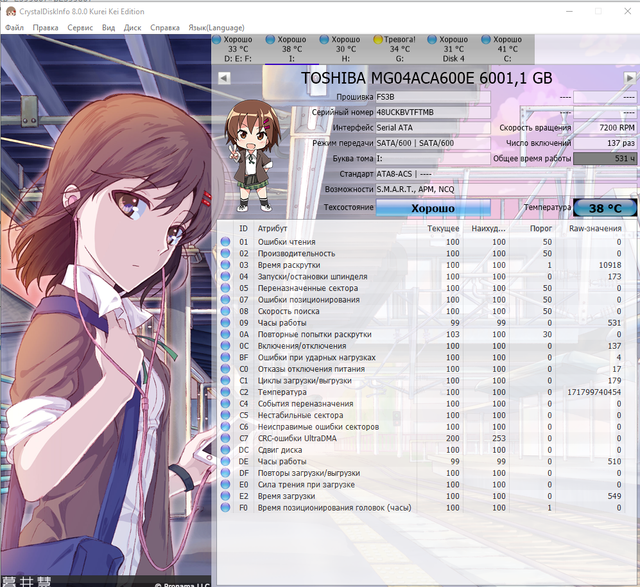Image resolution: width=640 pixels, height=587 pixels.
Task: Open the Сервис menu
Action: [x=80, y=28]
